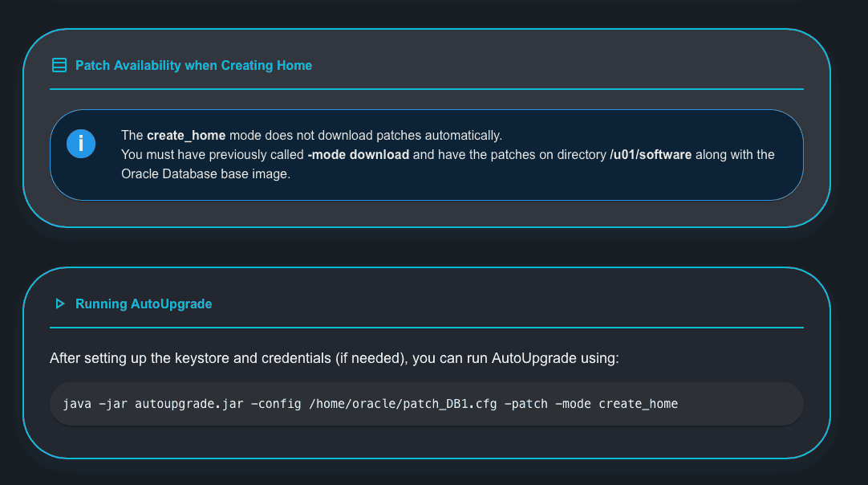
Task: Click the divider under the Patch Availability heading
Action: (426, 89)
